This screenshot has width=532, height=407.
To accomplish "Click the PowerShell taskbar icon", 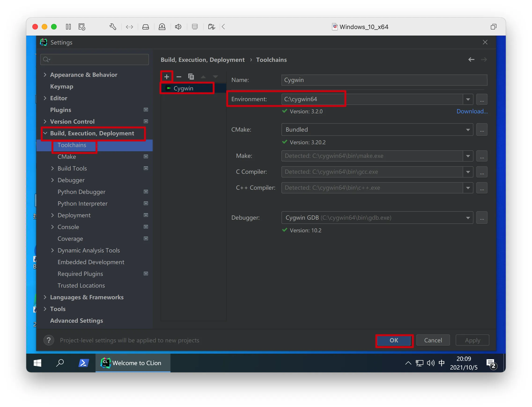I will point(84,363).
